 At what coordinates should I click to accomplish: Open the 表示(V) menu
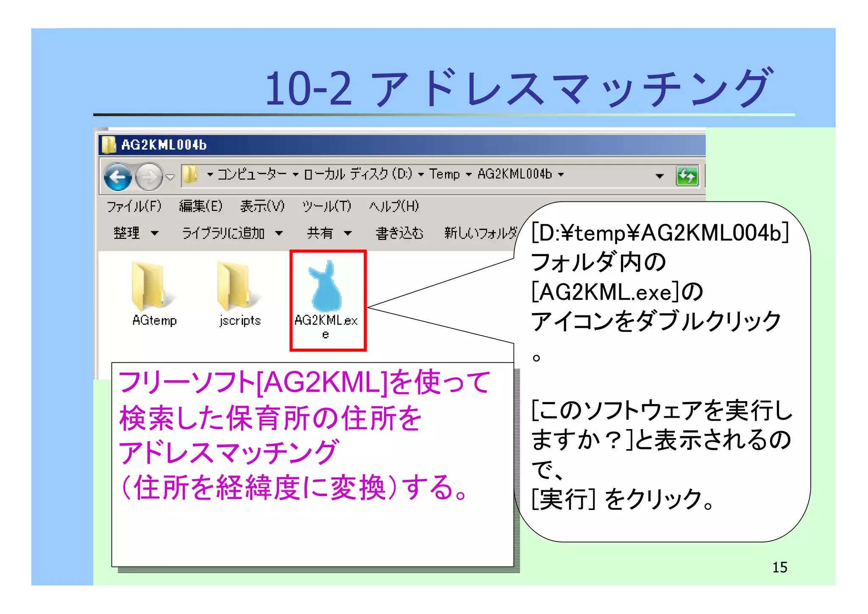click(x=262, y=207)
